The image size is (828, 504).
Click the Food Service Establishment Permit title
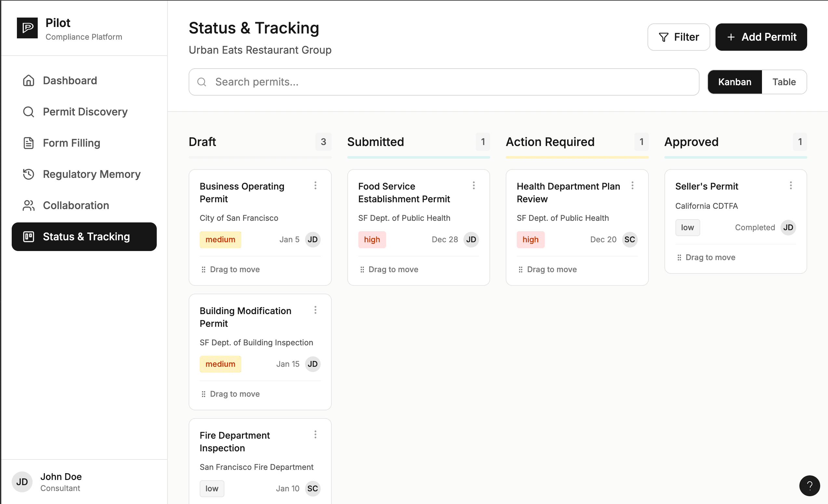click(x=404, y=192)
